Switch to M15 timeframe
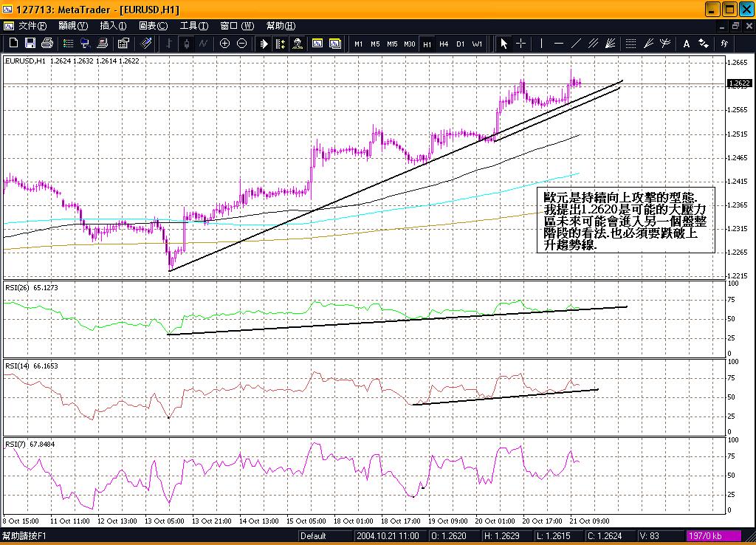This screenshot has height=545, width=756. (392, 44)
